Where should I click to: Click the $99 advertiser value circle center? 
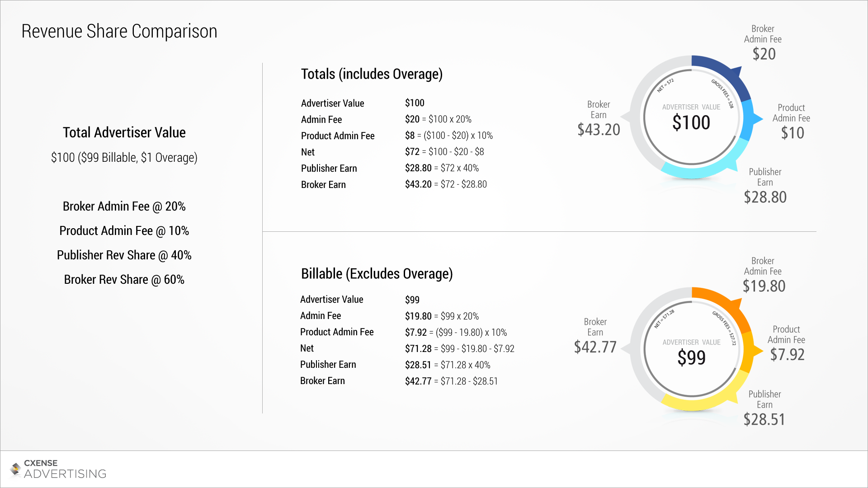[x=691, y=350]
